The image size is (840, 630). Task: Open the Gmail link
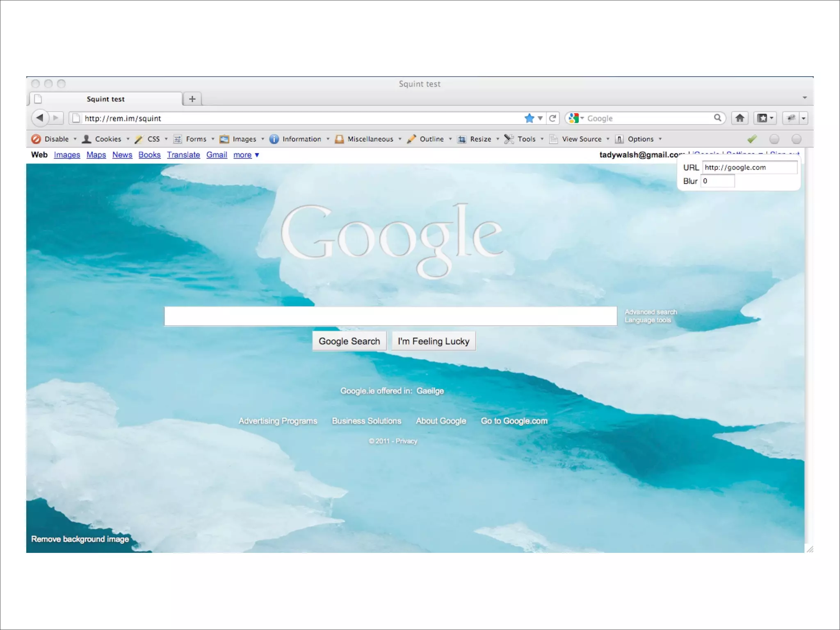point(217,155)
